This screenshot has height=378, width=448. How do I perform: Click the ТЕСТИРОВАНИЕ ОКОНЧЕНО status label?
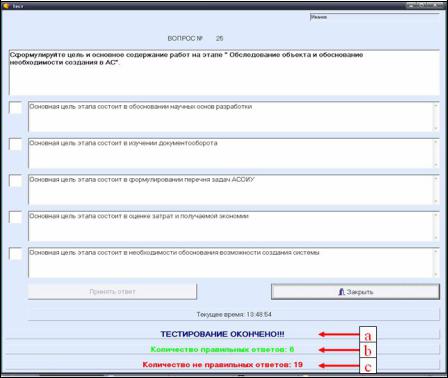[222, 334]
